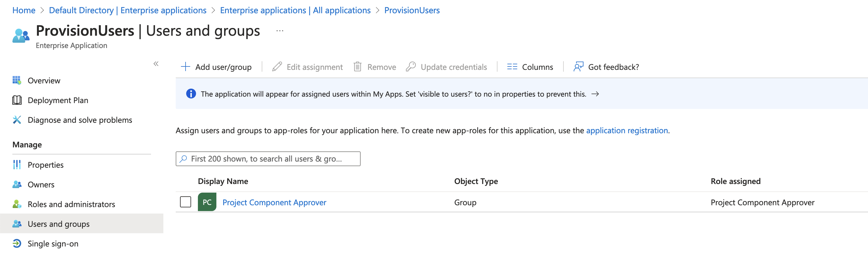Viewport: 868px width, 256px height.
Task: Click the Users and groups sidebar icon
Action: point(17,224)
